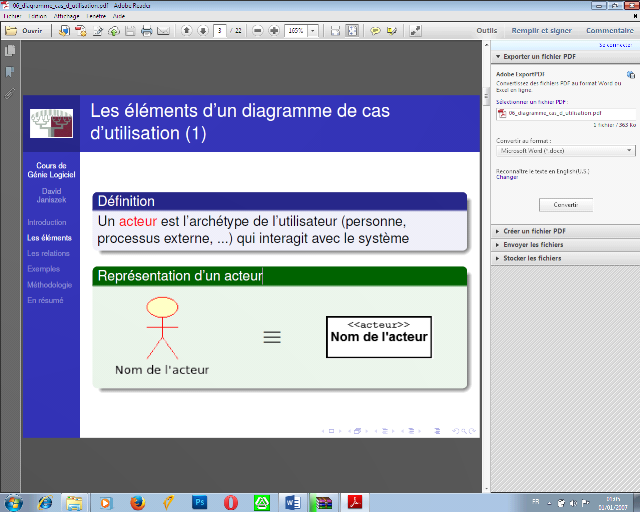
Task: Click the email envelope icon in toolbar
Action: click(x=162, y=31)
